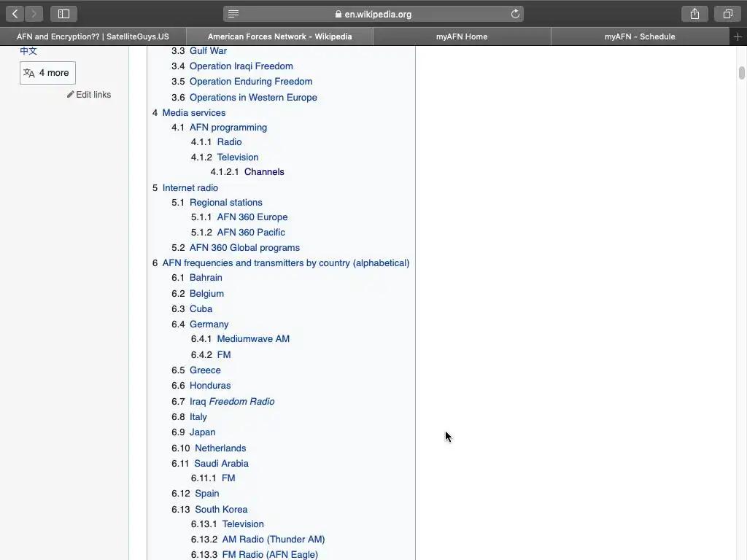Go to Internet radio section
Screen dimensions: 747x560
[190, 187]
